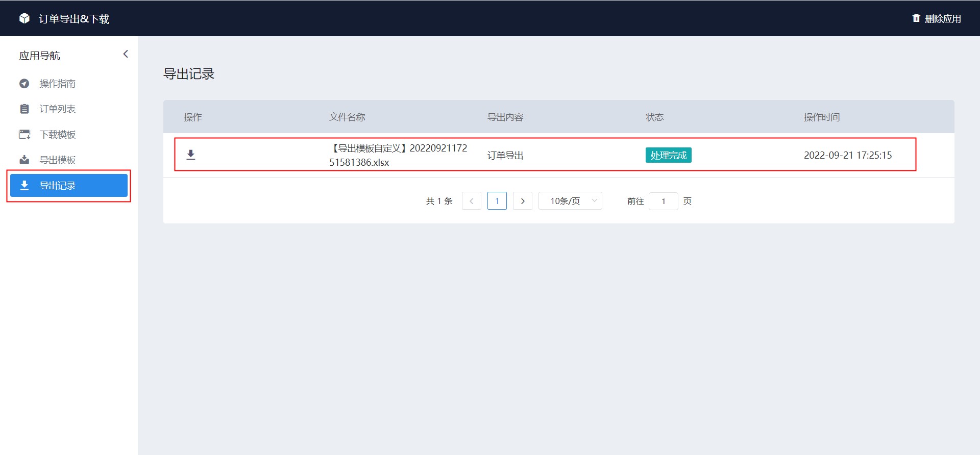Click the 操作指南 compass icon

click(24, 84)
